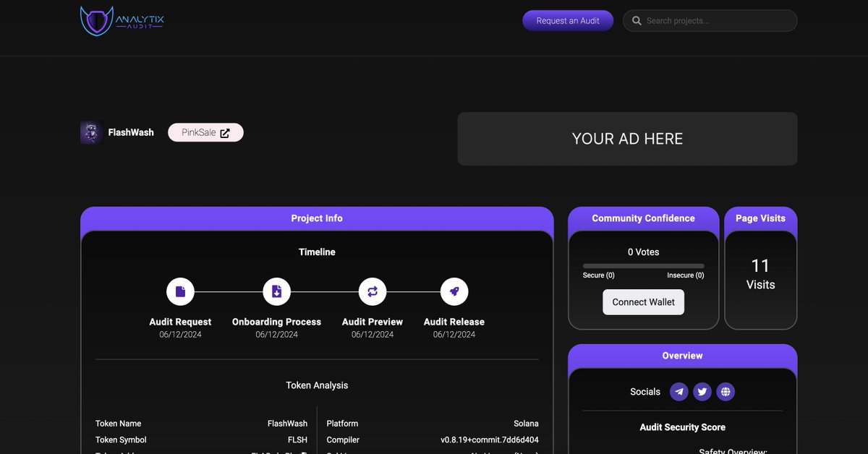The height and width of the screenshot is (454, 868).
Task: Click the Page Visits header
Action: (761, 218)
